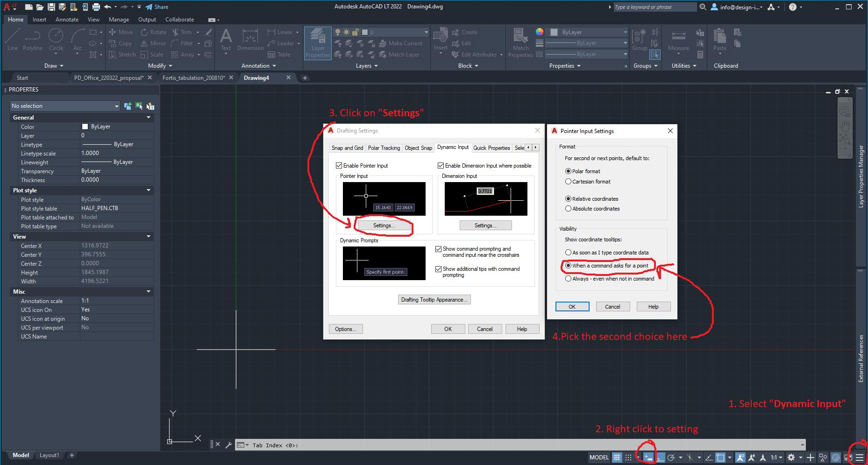The width and height of the screenshot is (868, 465).
Task: Click the Match Properties tool
Action: 520,43
